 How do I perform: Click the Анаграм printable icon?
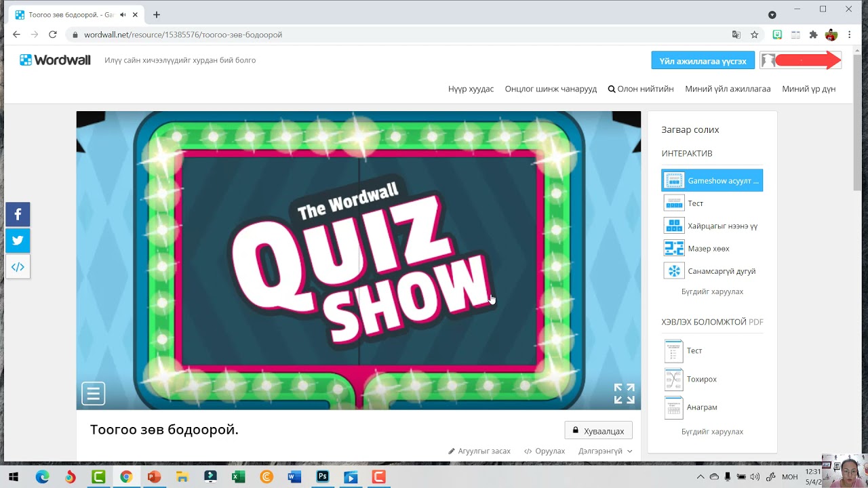pos(674,407)
